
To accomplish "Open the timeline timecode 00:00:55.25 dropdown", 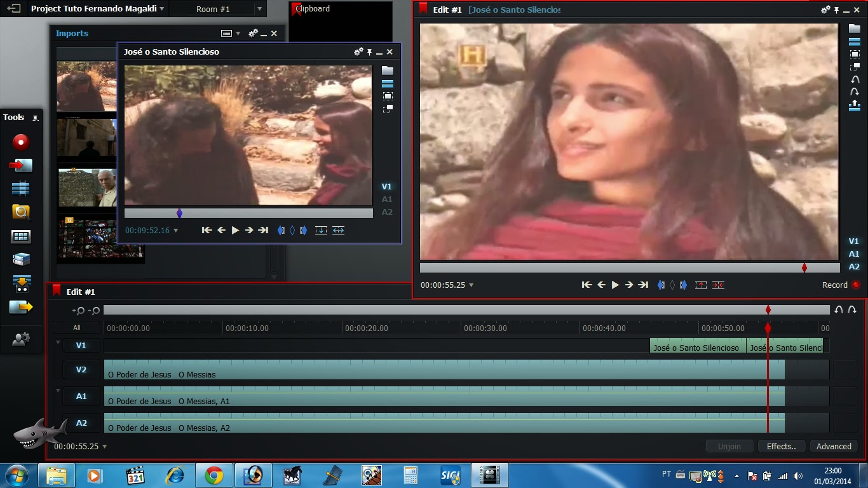I will pos(105,447).
